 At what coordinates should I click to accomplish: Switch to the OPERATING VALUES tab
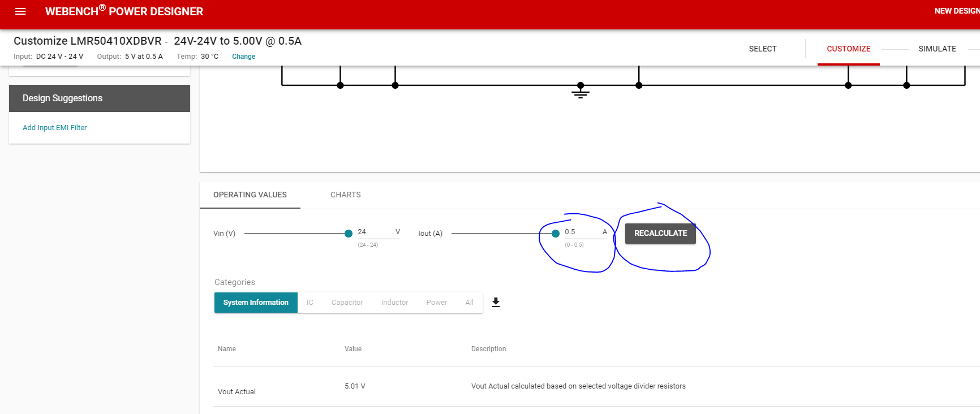(250, 195)
